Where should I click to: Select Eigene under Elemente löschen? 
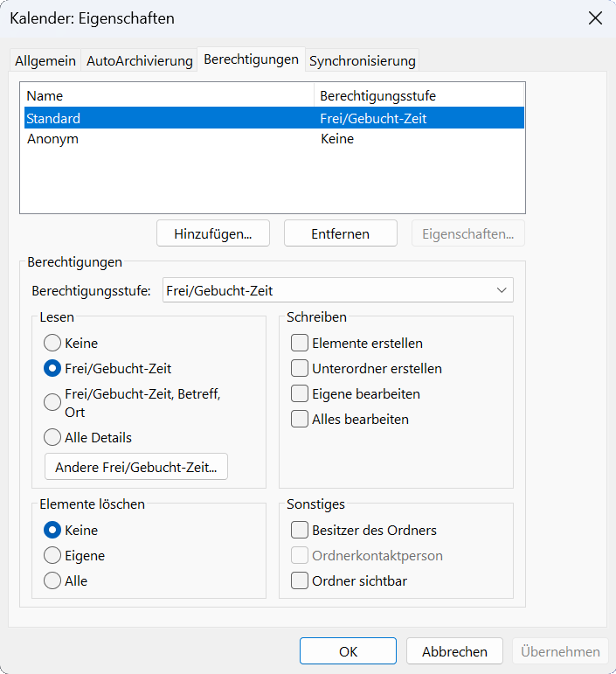[x=52, y=556]
